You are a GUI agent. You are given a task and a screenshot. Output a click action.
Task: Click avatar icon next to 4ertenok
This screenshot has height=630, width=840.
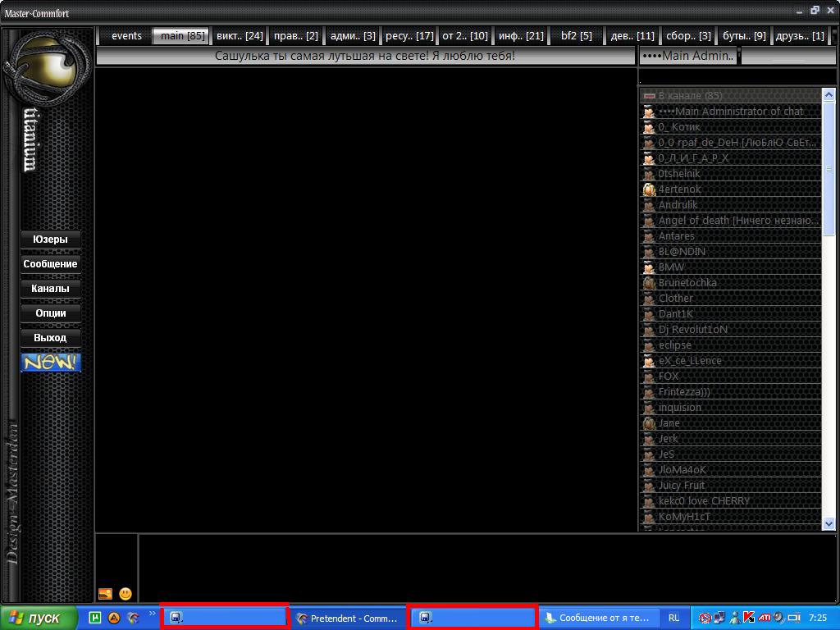click(x=649, y=189)
